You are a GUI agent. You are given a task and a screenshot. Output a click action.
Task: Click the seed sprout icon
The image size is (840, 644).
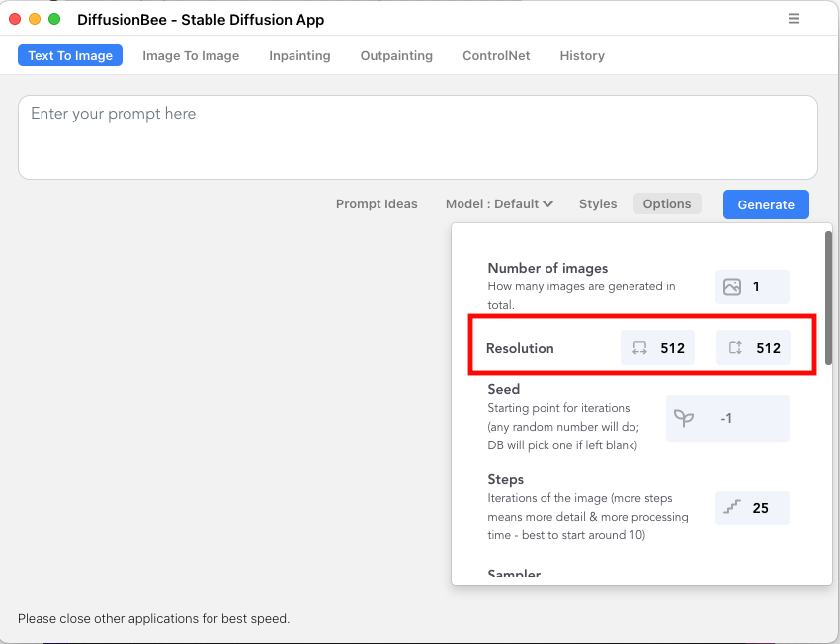point(684,418)
